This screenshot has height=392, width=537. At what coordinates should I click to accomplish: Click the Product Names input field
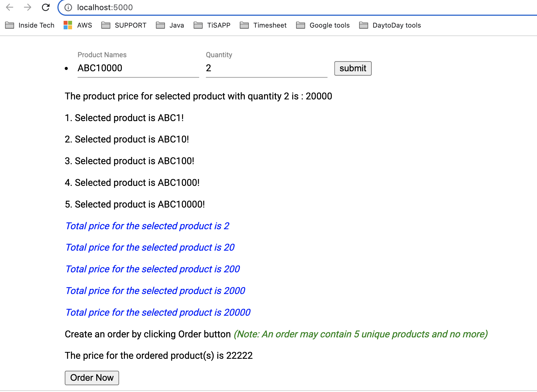pos(138,68)
